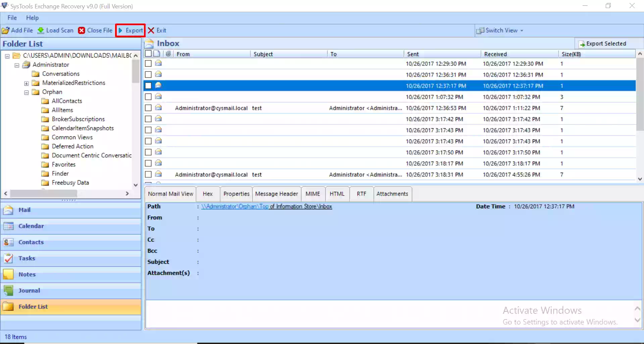Select the AllContacts folder

point(67,101)
